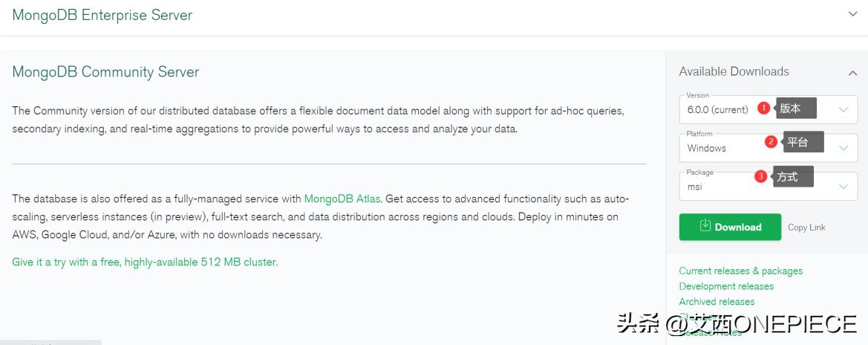Open the Package dropdown showing msi

point(843,187)
